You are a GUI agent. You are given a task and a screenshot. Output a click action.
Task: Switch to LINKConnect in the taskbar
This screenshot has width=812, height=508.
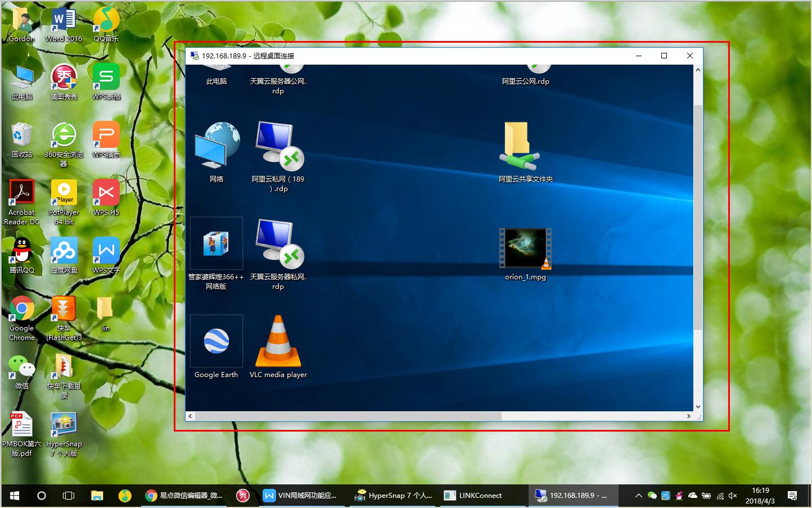click(x=474, y=496)
